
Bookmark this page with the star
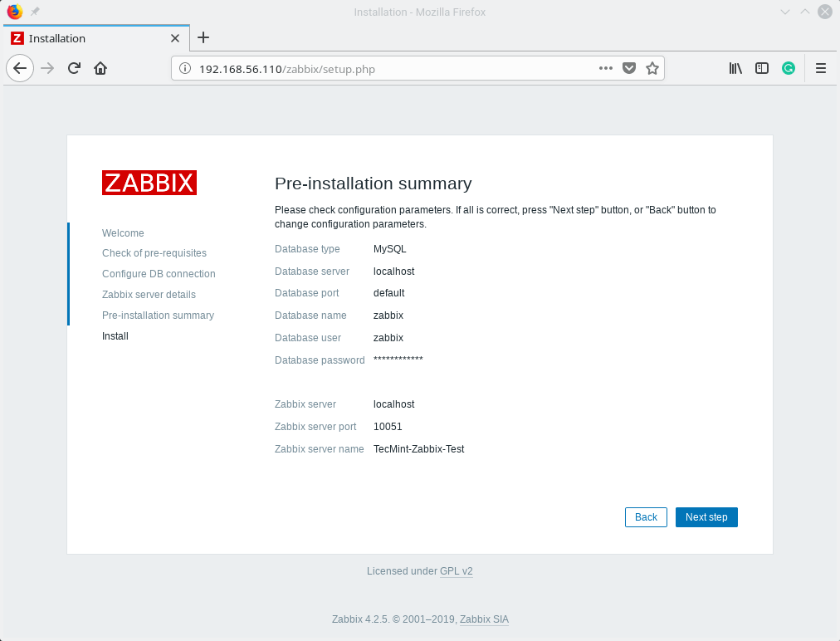coord(652,68)
